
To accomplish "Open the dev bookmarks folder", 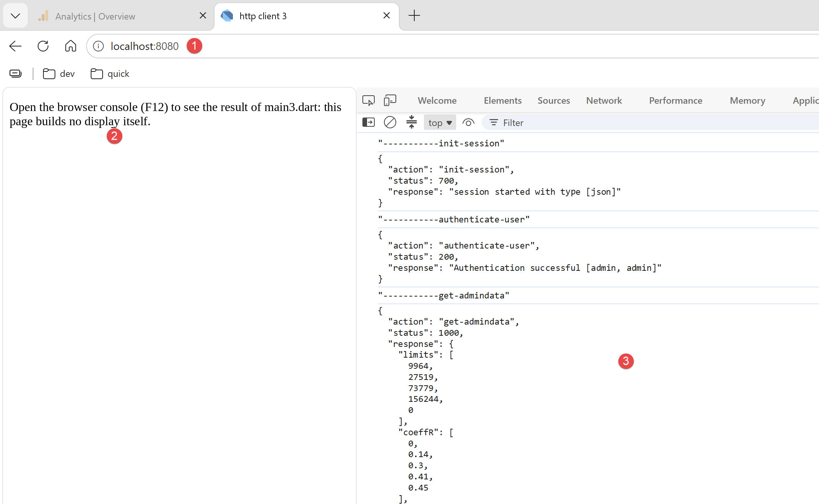I will coord(59,74).
